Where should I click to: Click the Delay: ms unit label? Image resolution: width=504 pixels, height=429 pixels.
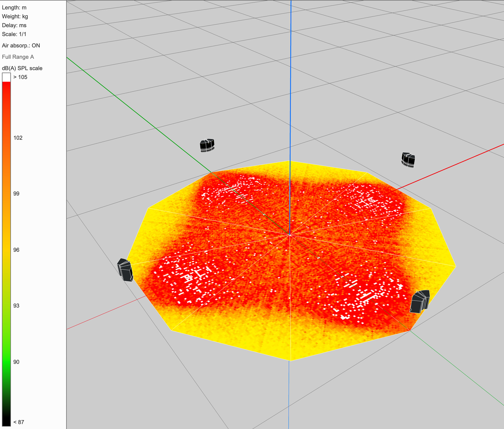[x=14, y=25]
